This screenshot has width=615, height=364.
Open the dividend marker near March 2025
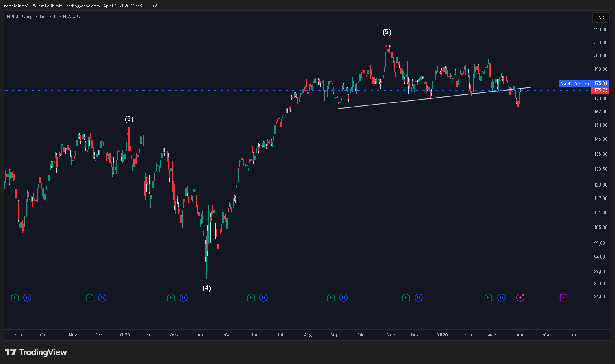[183, 298]
